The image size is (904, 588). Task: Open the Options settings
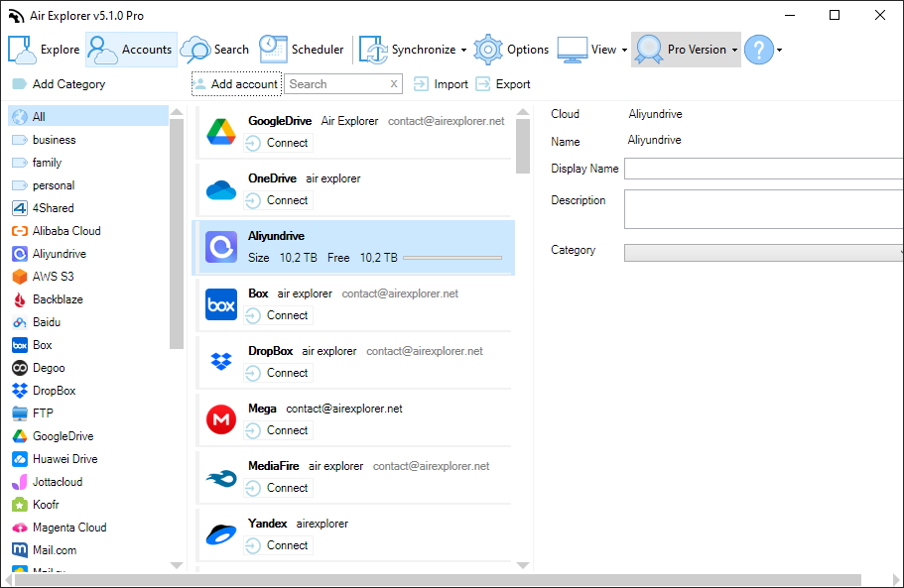pos(511,50)
